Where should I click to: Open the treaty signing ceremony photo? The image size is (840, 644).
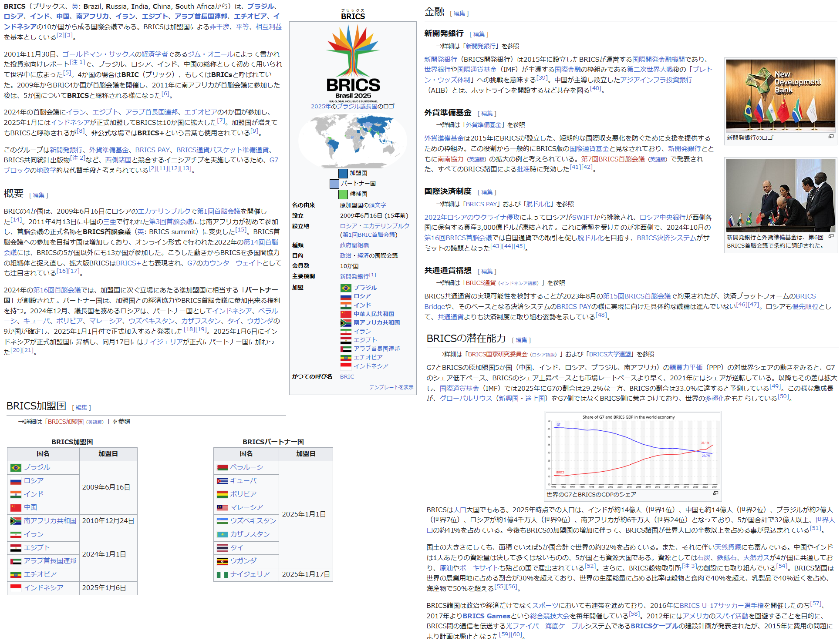click(780, 195)
